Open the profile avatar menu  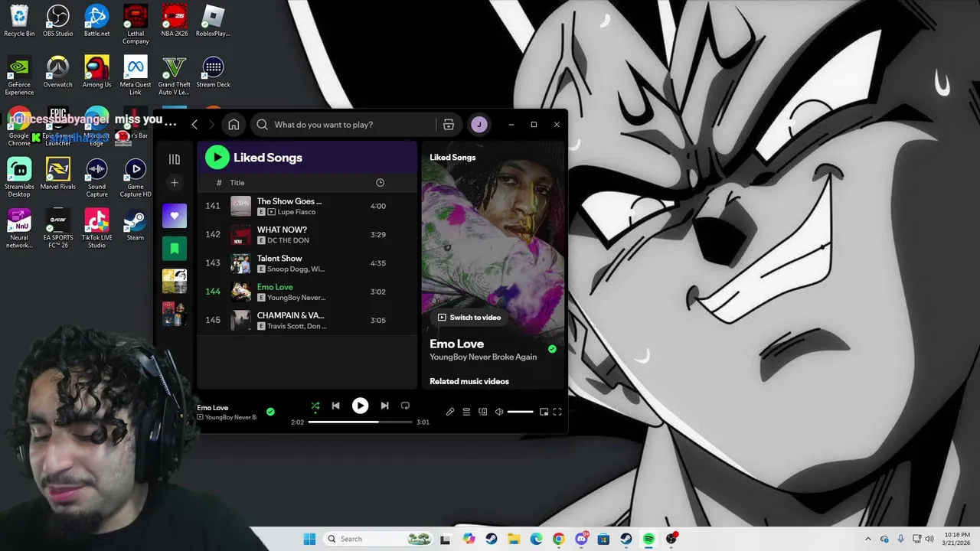(479, 125)
